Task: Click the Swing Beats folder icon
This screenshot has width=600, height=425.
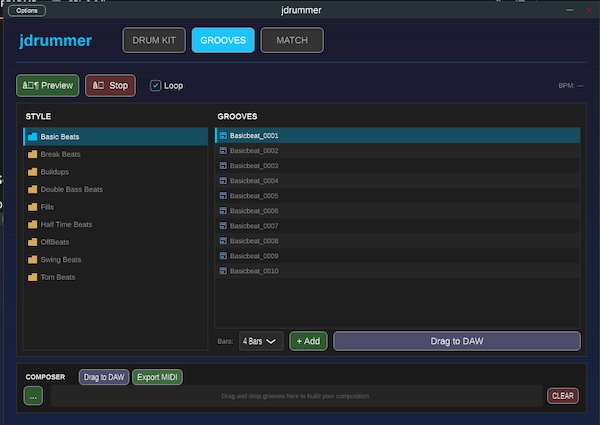Action: coord(33,260)
